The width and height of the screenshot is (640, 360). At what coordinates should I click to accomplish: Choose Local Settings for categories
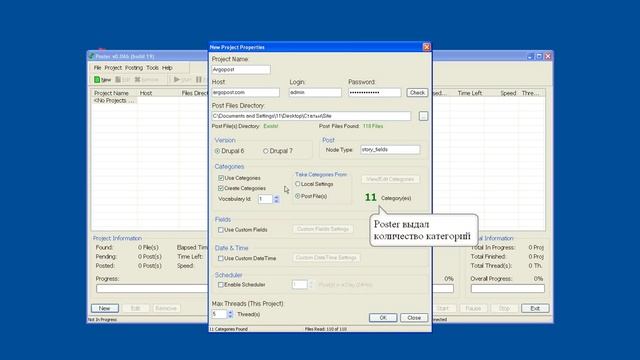[298, 184]
